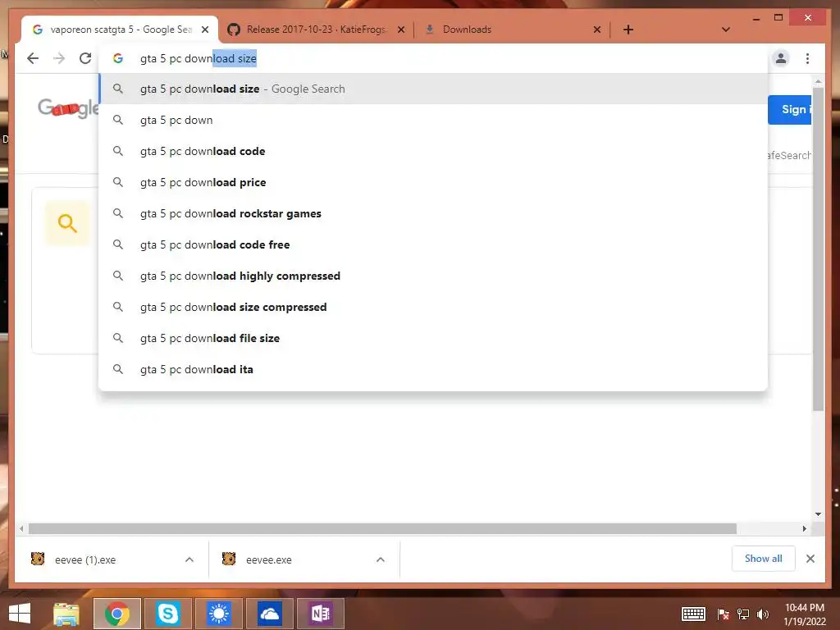Maximize the Chrome window
The height and width of the screenshot is (630, 840).
tap(778, 18)
